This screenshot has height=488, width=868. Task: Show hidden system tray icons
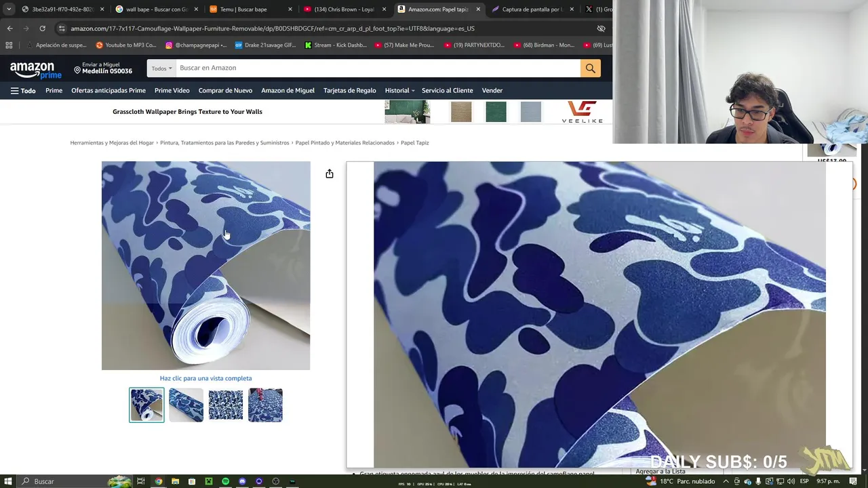pyautogui.click(x=726, y=481)
